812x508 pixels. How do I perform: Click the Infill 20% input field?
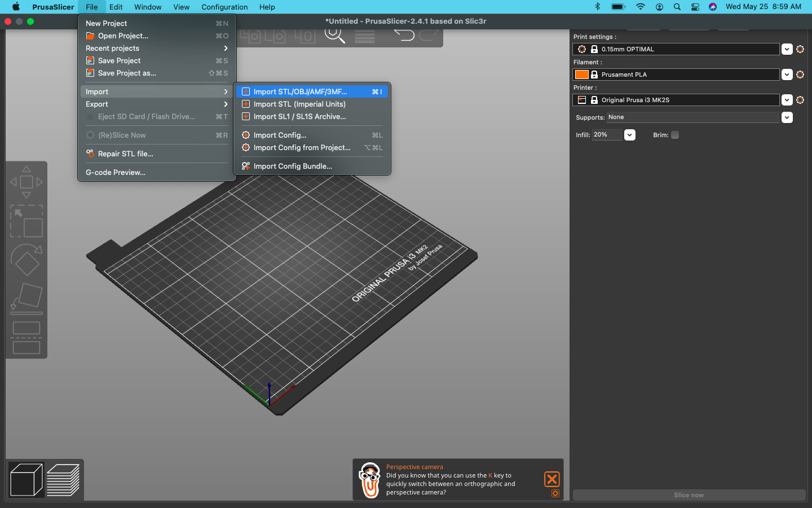[x=607, y=135]
